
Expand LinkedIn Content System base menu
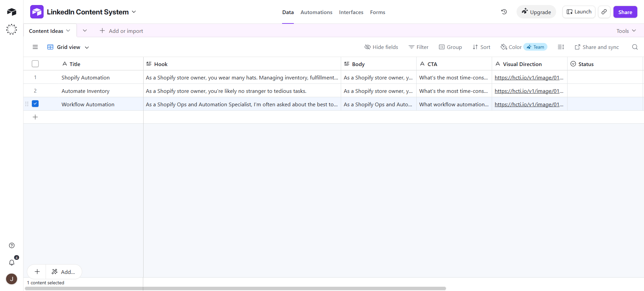[x=134, y=12]
